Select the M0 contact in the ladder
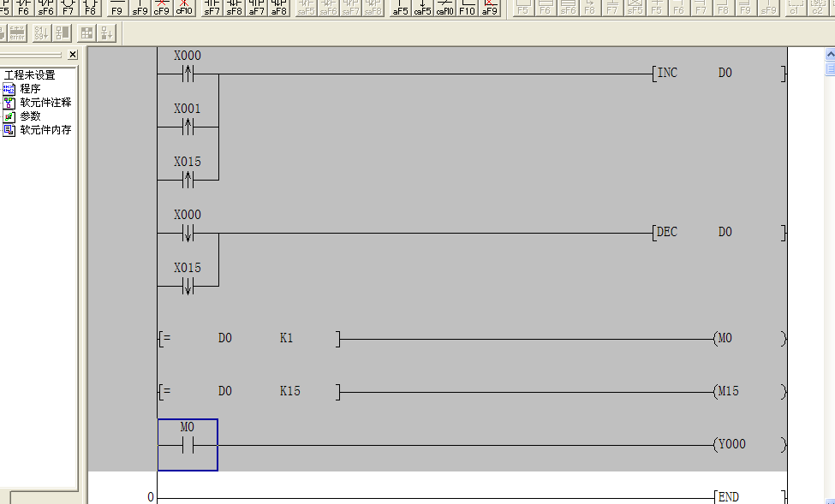835x504 pixels. [x=188, y=445]
